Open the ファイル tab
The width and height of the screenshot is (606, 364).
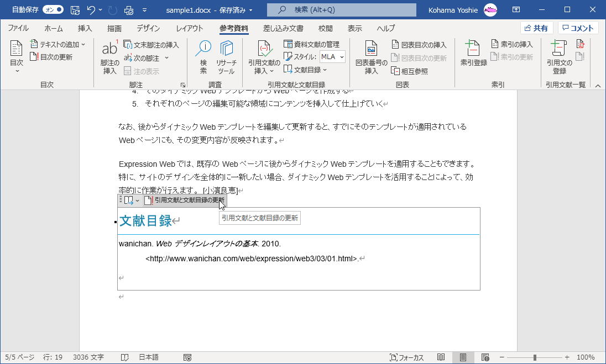(x=18, y=28)
